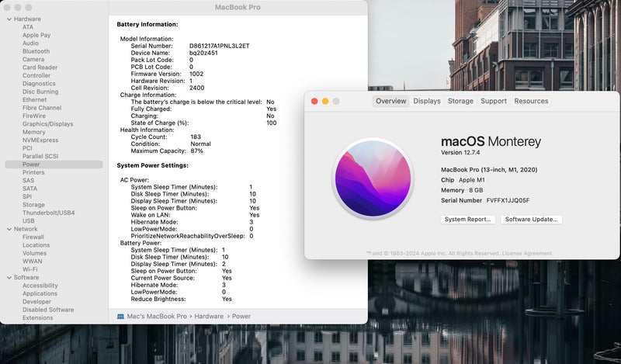Select the Support tab

tap(493, 101)
